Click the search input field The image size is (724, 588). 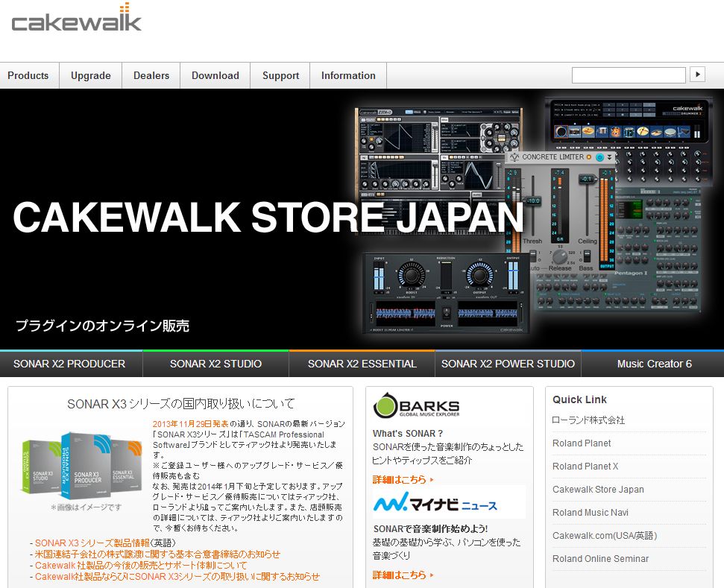[x=628, y=75]
